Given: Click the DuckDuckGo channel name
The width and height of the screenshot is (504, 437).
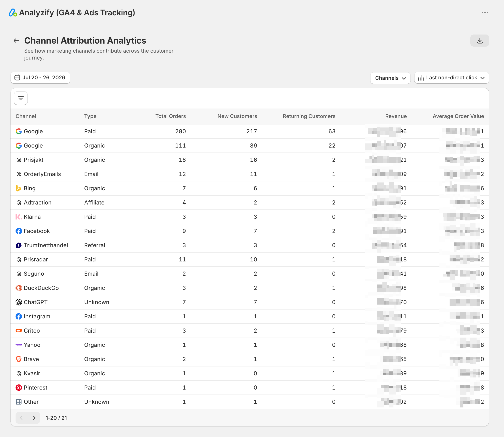Looking at the screenshot, I should pos(41,288).
